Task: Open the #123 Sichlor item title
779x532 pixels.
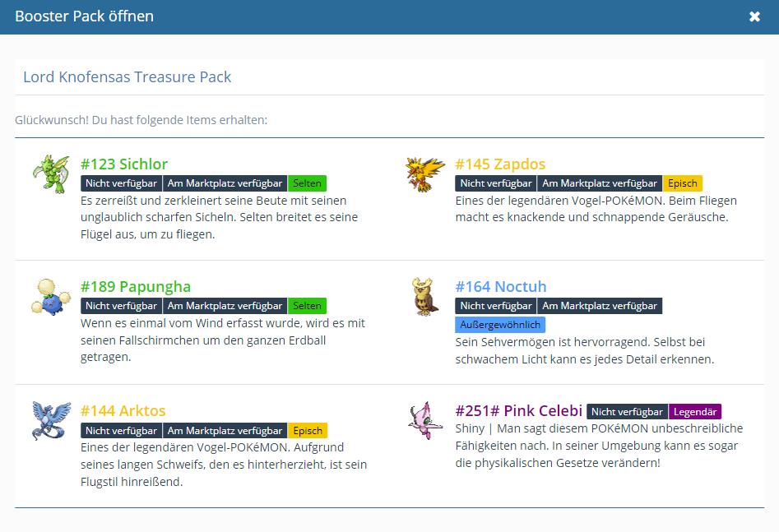Action: [124, 164]
